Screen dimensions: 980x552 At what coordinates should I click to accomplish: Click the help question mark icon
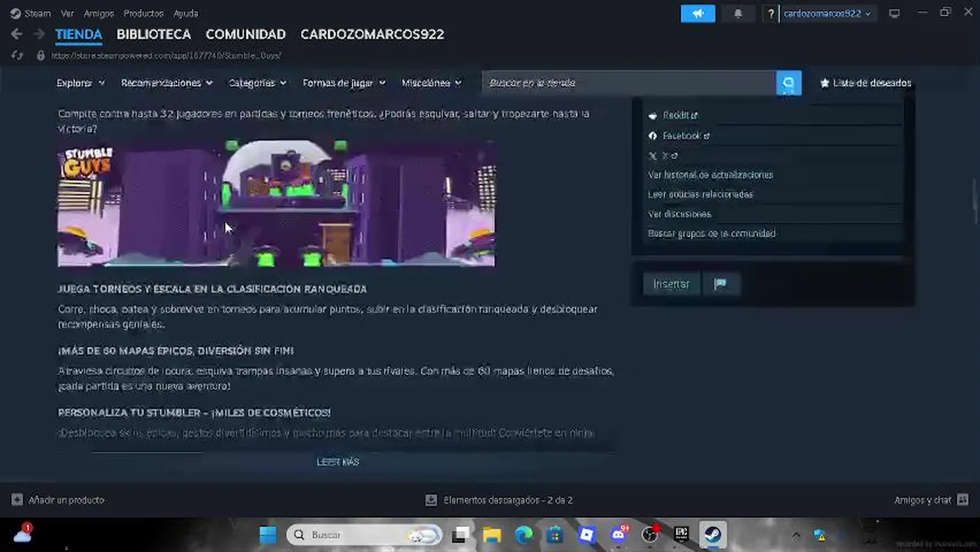coord(771,13)
